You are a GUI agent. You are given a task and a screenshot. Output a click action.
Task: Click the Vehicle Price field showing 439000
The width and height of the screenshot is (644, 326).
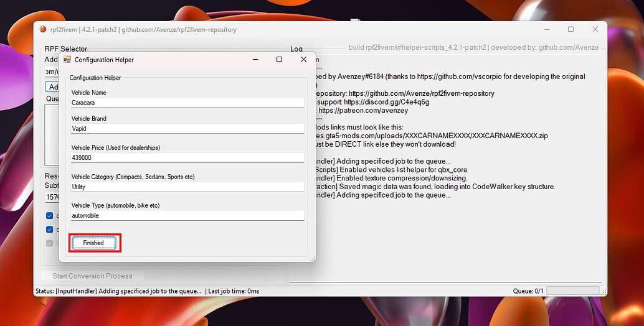click(x=187, y=158)
